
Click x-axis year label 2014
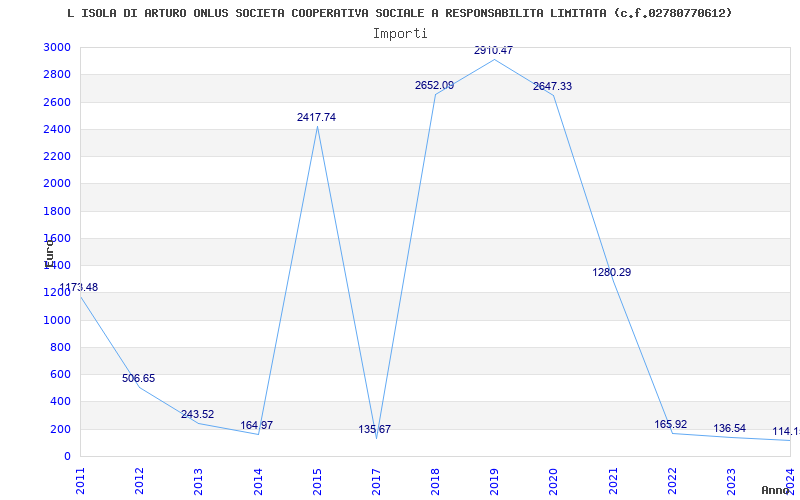point(258,481)
